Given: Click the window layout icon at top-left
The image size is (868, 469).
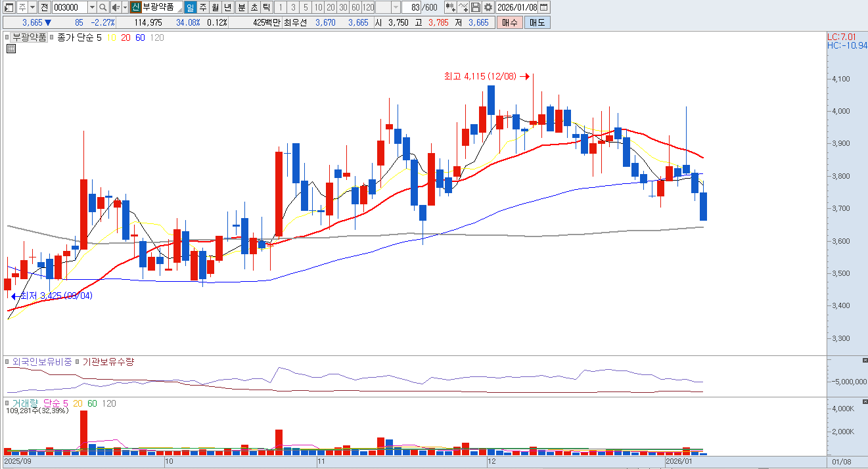Looking at the screenshot, I should 7,7.
